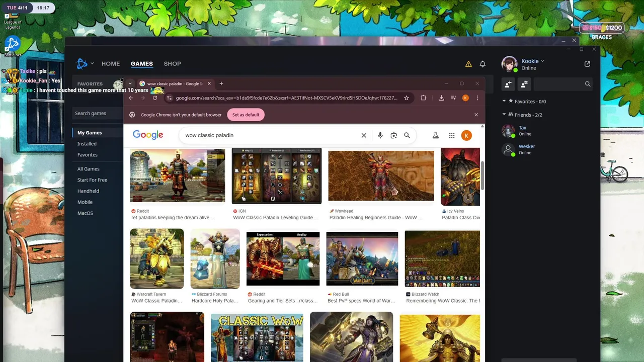Open the Battle.net logo menu
The image size is (644, 362).
tap(85, 64)
